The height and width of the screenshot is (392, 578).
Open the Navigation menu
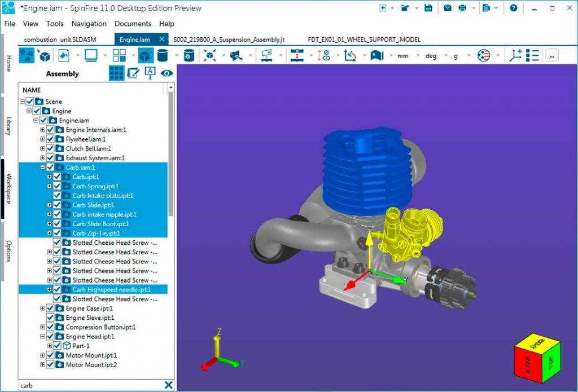pos(89,24)
